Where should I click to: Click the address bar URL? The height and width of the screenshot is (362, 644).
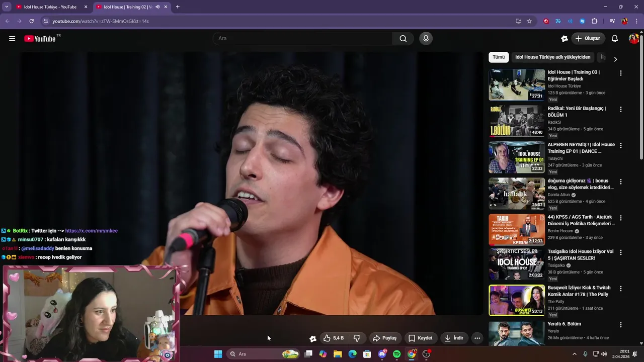coord(101,21)
